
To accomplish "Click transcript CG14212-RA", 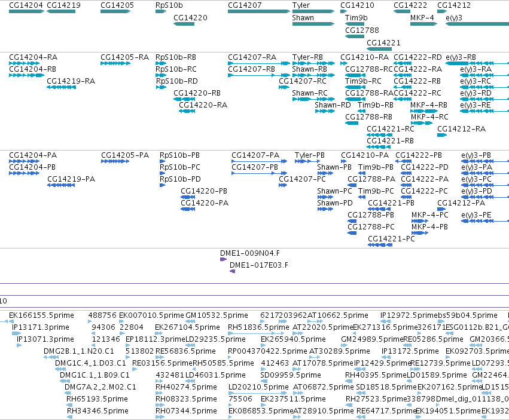I will pos(461,129).
